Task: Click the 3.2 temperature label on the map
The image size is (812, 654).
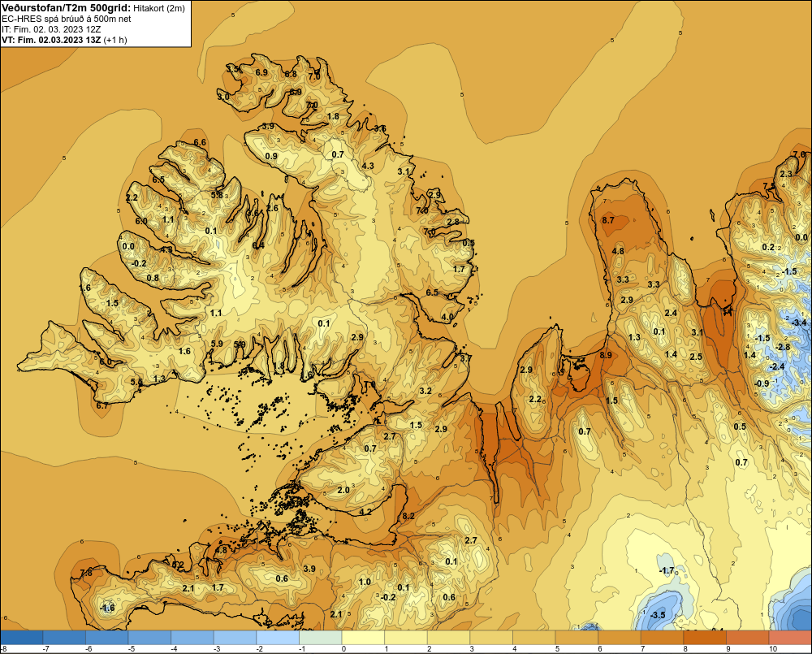Action: [425, 391]
